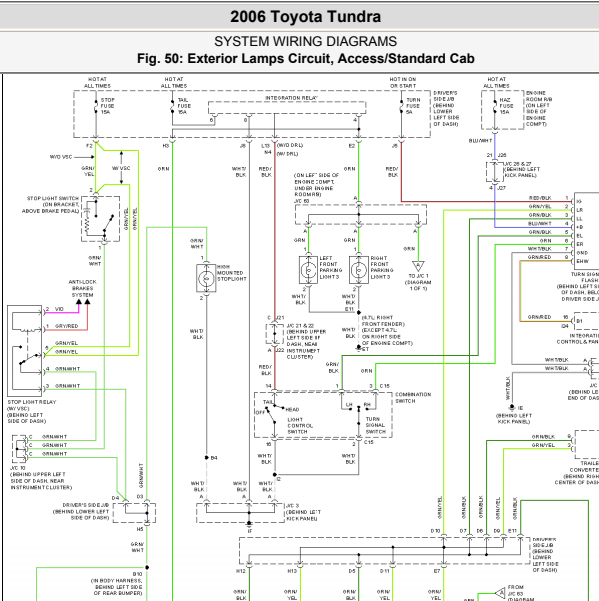Click the stop light switch contact symbol
599x601 pixels.
[100, 219]
